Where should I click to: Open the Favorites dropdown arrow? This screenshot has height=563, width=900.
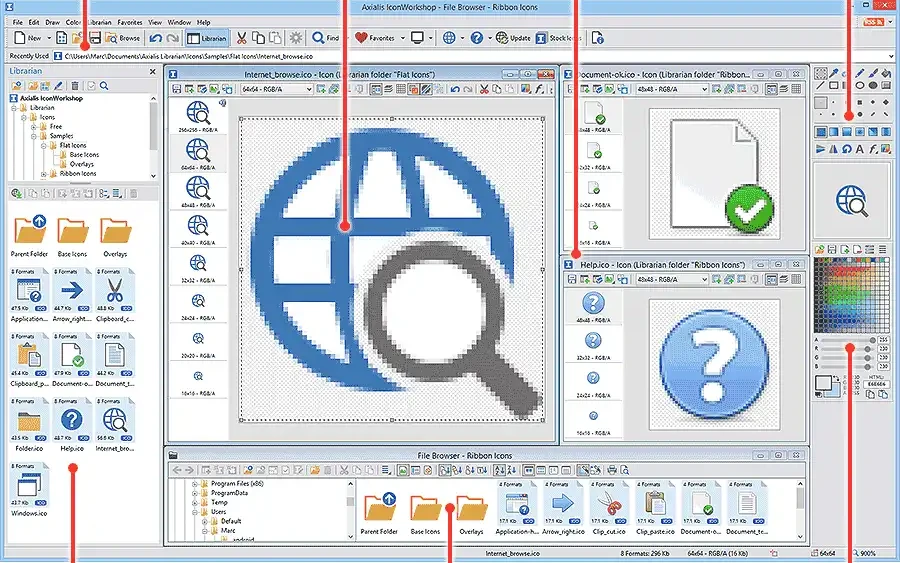tap(402, 38)
